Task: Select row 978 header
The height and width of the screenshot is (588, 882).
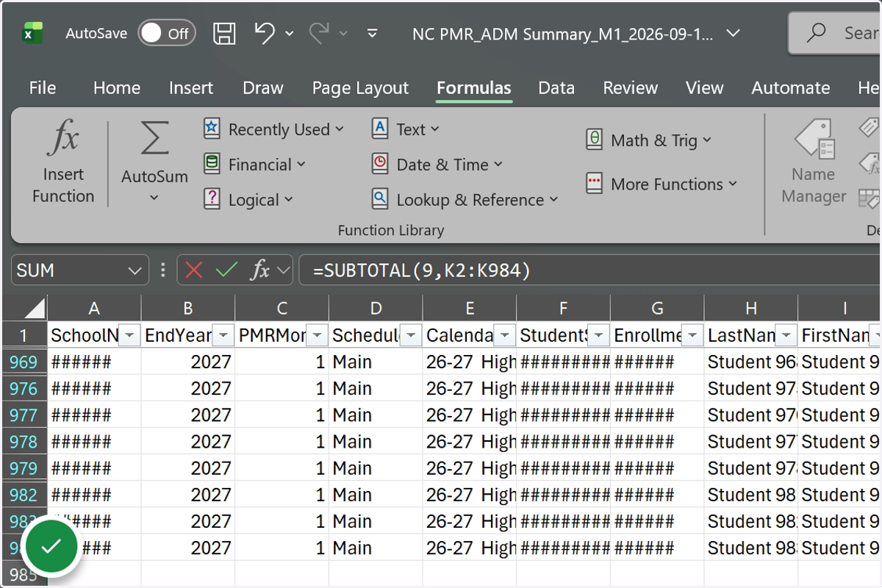Action: (24, 442)
